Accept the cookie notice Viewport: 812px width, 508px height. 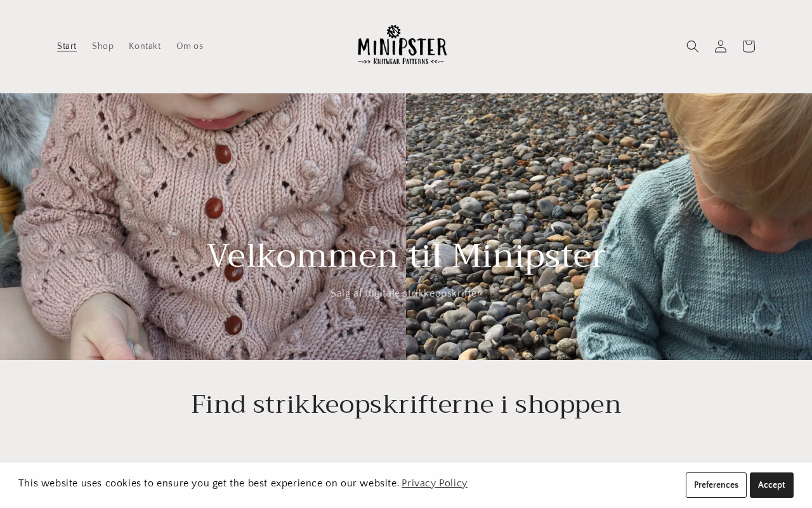[771, 485]
